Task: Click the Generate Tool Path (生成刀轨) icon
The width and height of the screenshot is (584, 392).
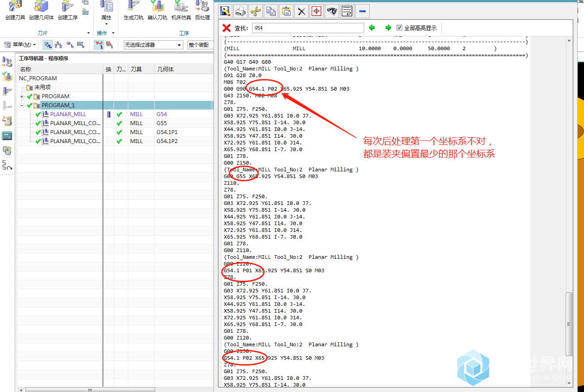Action: (134, 6)
